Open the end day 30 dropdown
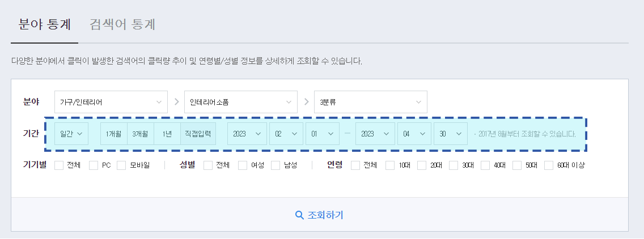Viewport: 644px width, 239px height. [x=451, y=134]
